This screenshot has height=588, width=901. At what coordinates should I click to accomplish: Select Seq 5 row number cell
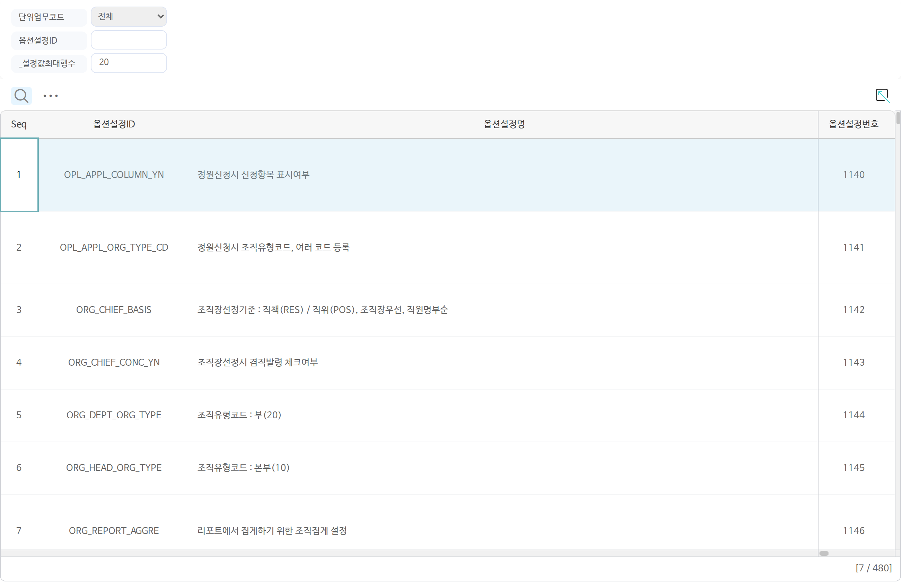tap(19, 415)
